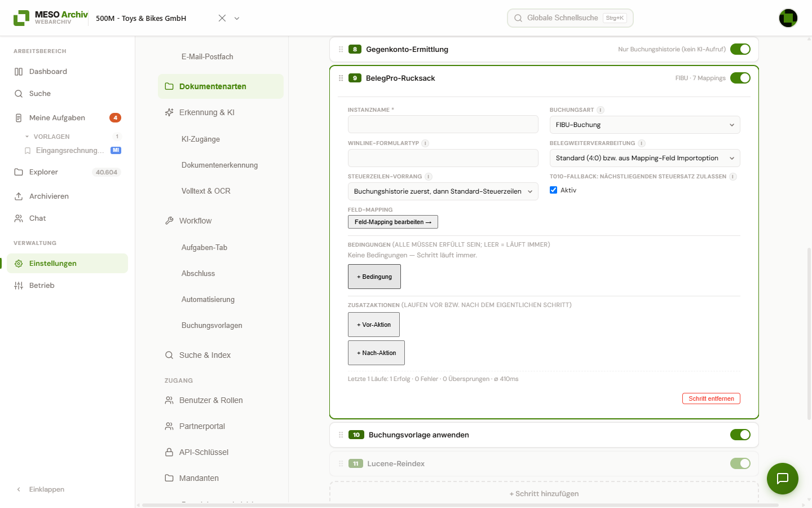Uncheck the Aktiv checkbox
Image resolution: width=812 pixels, height=508 pixels.
point(553,190)
